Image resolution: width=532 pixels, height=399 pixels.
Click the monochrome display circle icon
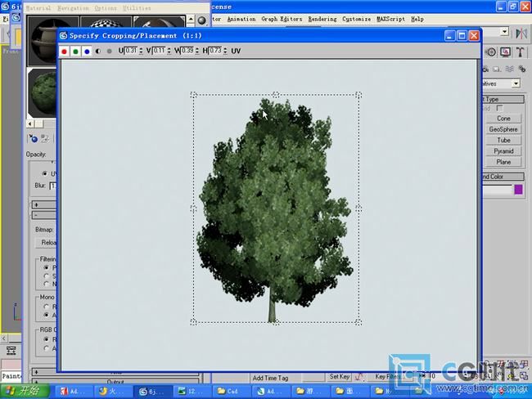[x=109, y=51]
